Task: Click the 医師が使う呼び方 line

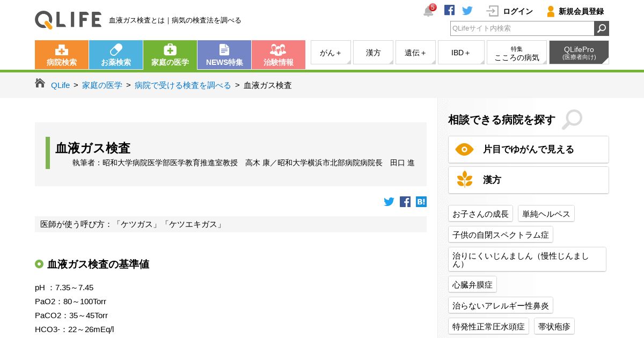Action: (x=231, y=224)
